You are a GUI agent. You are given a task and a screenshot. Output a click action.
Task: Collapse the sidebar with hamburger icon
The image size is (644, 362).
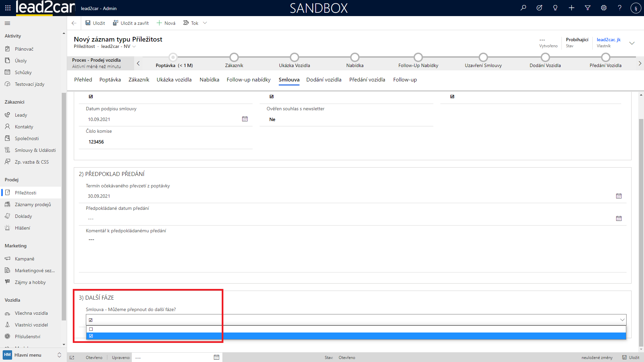(7, 23)
